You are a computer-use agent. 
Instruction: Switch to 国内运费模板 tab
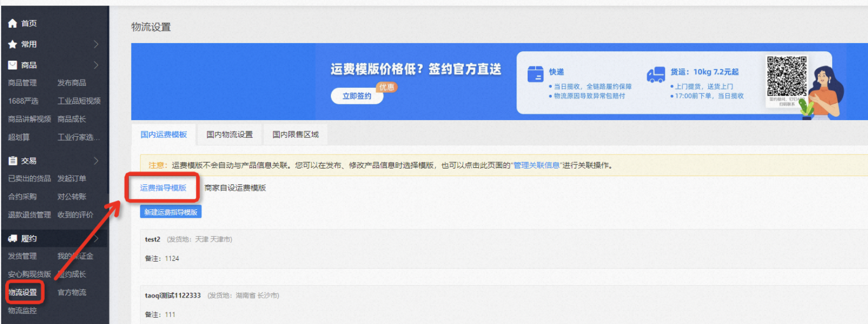click(164, 134)
